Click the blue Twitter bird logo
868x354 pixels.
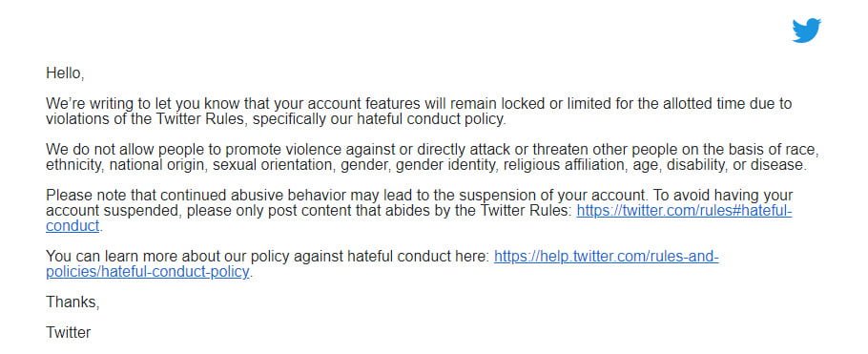pyautogui.click(x=806, y=31)
